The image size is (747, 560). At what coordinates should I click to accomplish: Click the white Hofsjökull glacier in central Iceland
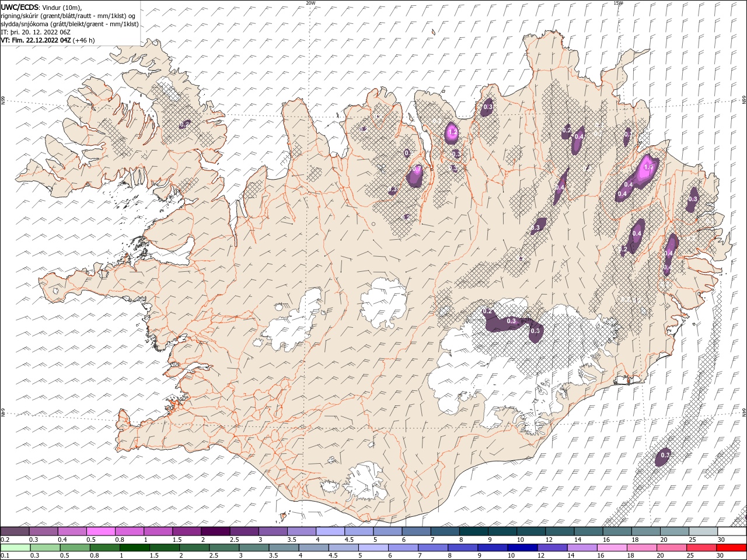coord(383,302)
